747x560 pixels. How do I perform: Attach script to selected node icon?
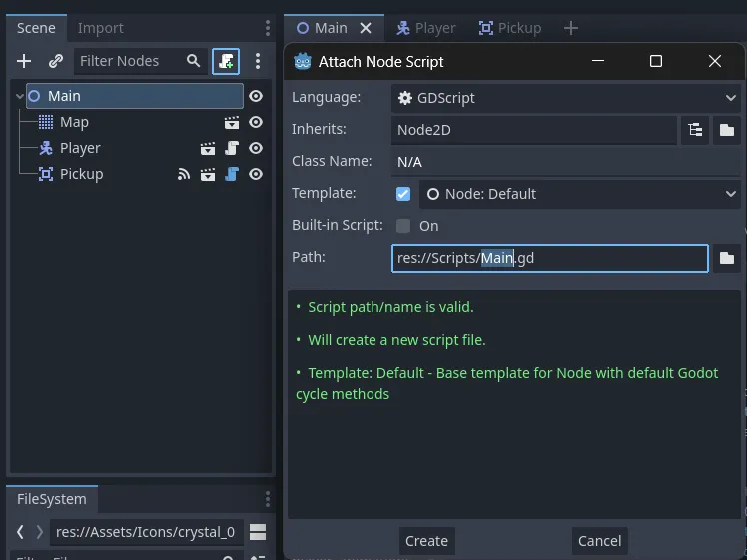(226, 61)
